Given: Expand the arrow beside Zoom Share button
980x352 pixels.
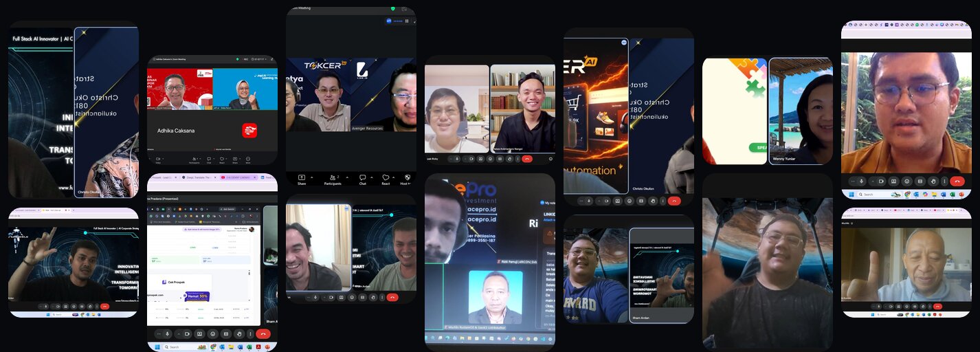Looking at the screenshot, I should (312, 177).
